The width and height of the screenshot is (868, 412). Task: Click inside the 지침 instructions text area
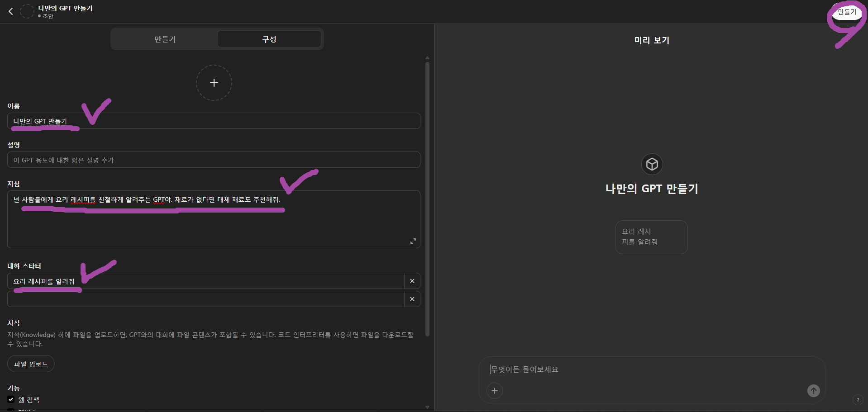(x=214, y=219)
